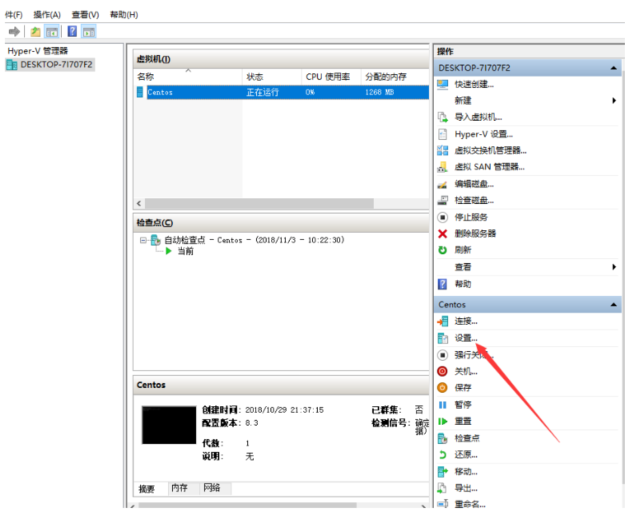
Task: Switch to 内存 tab
Action: 179,488
